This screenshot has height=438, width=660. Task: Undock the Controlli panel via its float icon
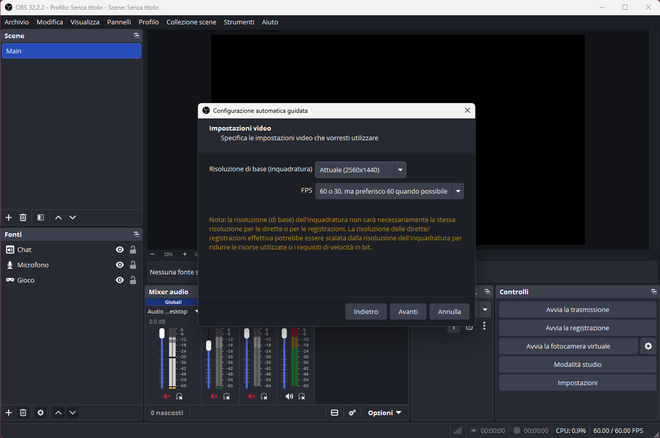(x=653, y=292)
